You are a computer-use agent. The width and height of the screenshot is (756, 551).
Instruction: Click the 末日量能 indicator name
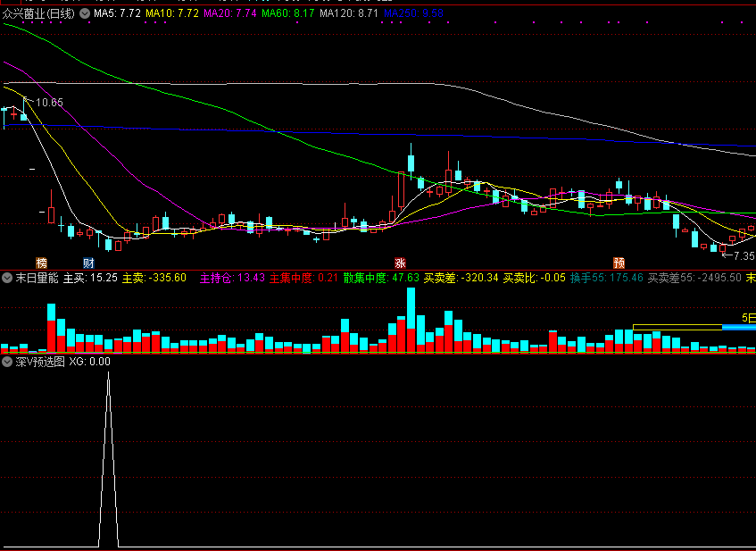[x=37, y=278]
